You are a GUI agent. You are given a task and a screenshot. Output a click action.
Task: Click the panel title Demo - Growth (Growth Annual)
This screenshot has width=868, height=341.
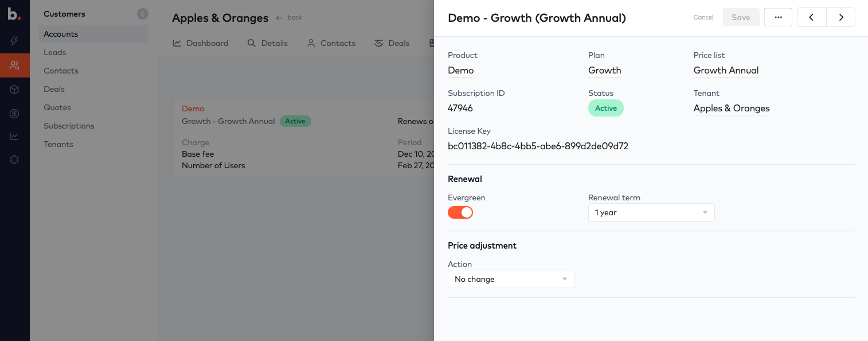coord(537,18)
